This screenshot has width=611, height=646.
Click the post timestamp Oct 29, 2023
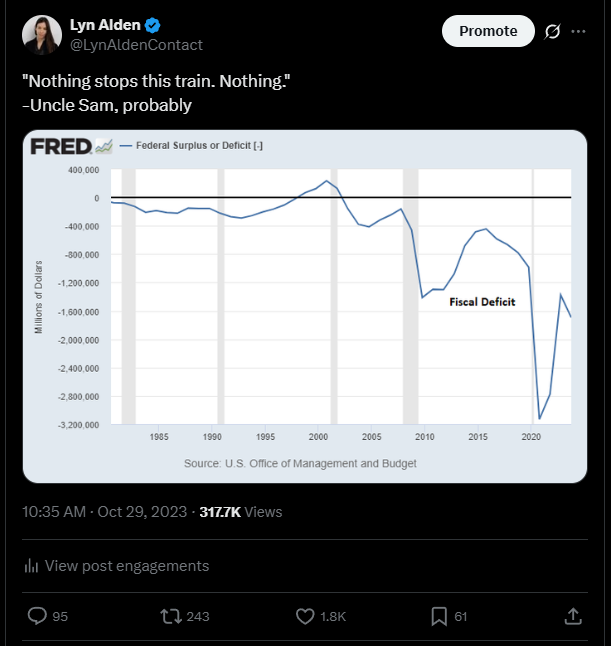click(143, 511)
